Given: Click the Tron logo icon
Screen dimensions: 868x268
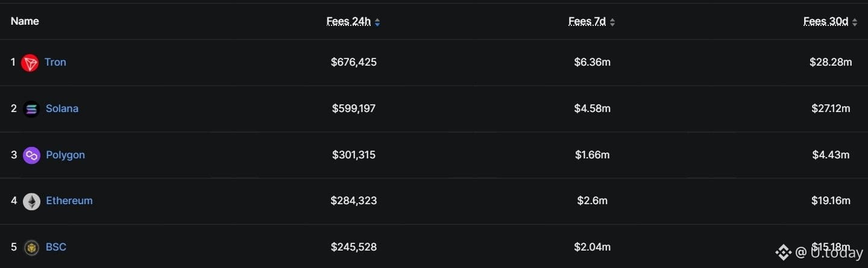Looking at the screenshot, I should coord(30,63).
